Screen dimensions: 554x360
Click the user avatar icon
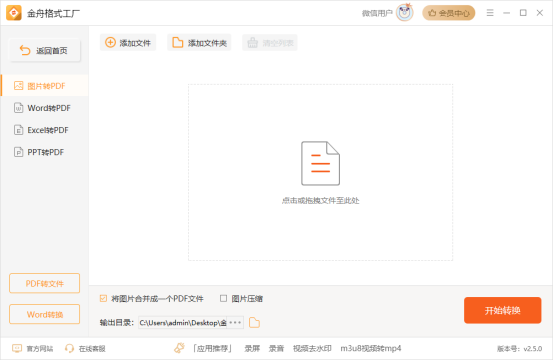pos(405,13)
